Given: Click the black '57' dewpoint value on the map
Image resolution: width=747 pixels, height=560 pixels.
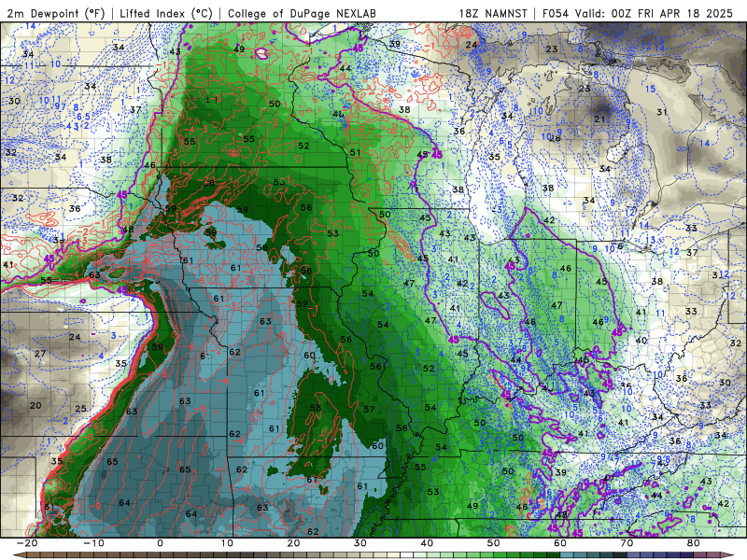Looking at the screenshot, I should (369, 409).
